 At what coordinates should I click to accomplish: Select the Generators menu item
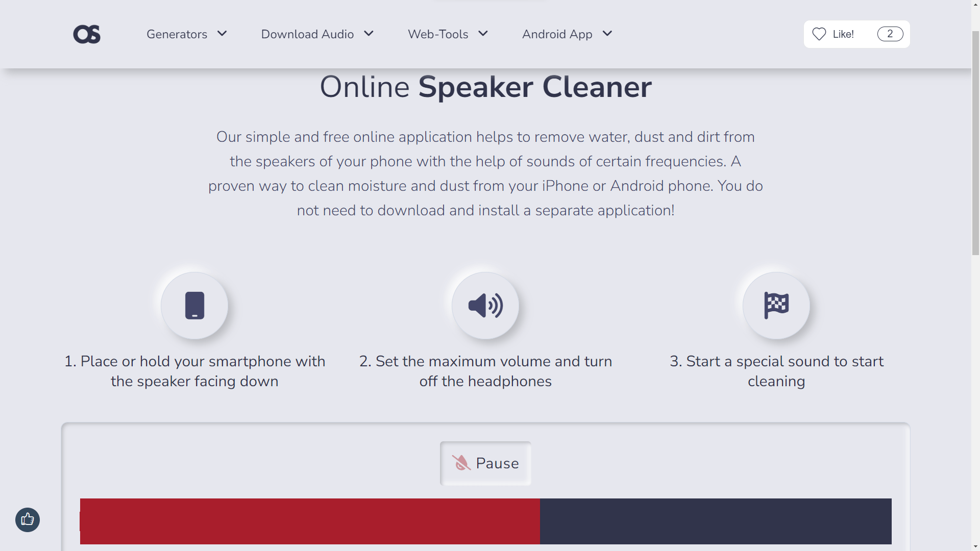pos(177,34)
